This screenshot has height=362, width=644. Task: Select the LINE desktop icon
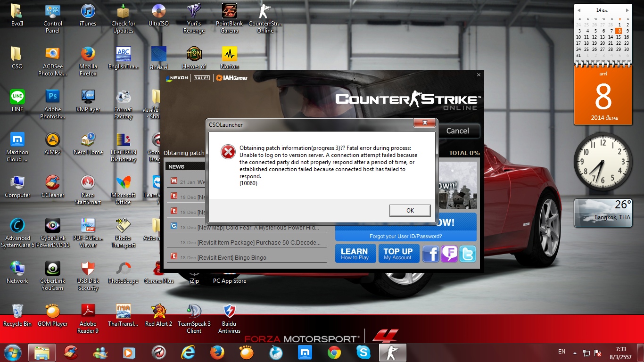point(17,101)
